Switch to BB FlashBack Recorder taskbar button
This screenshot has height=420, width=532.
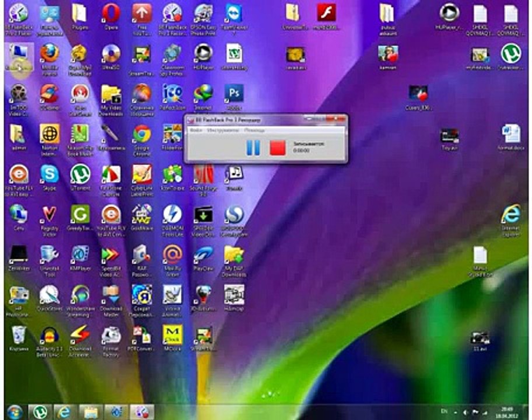[x=142, y=412]
